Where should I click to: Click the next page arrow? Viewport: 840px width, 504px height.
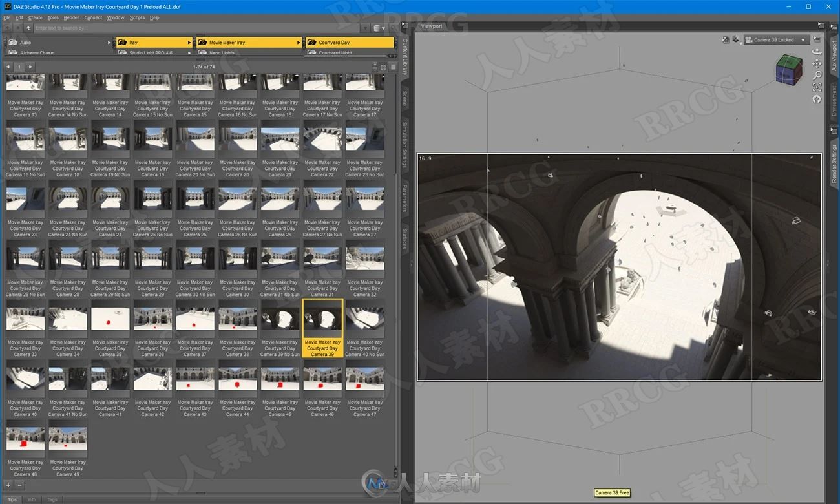click(x=30, y=67)
